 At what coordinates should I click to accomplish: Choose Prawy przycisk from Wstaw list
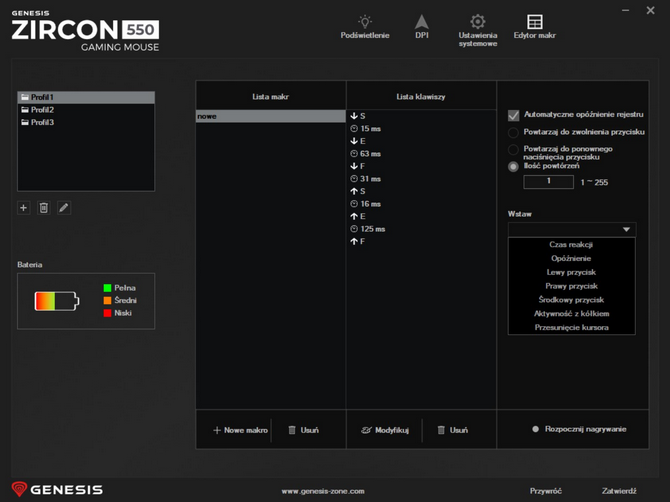click(x=571, y=286)
